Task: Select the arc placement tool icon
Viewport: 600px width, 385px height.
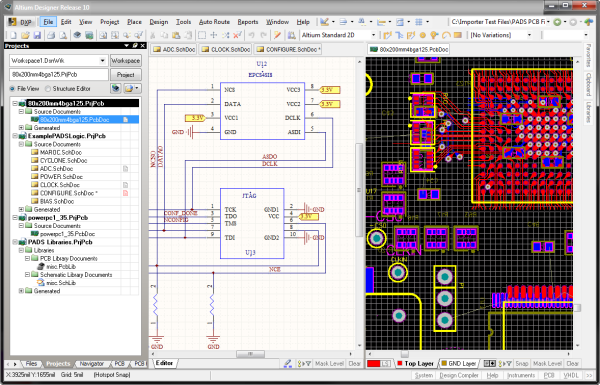Action: 446,35
